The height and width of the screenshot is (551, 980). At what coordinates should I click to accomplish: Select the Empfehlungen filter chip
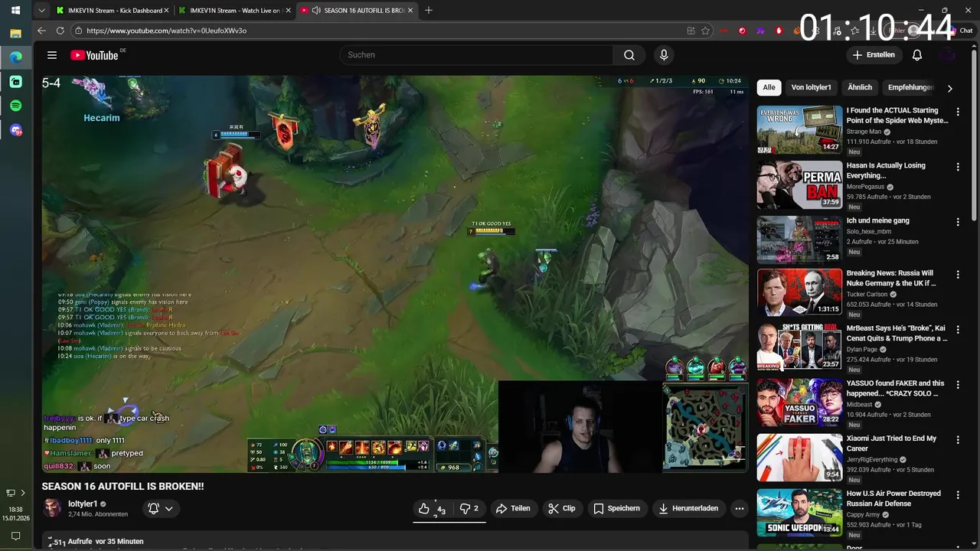[x=910, y=87]
